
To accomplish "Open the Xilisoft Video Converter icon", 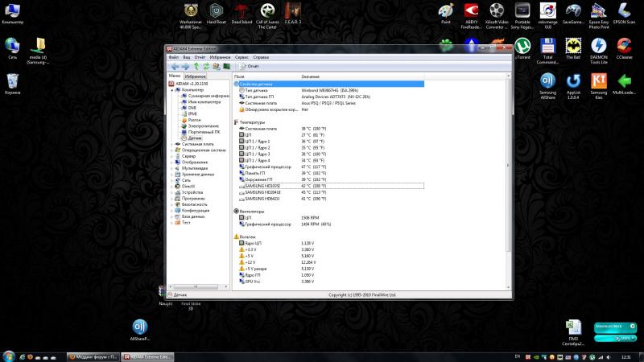I will click(497, 16).
